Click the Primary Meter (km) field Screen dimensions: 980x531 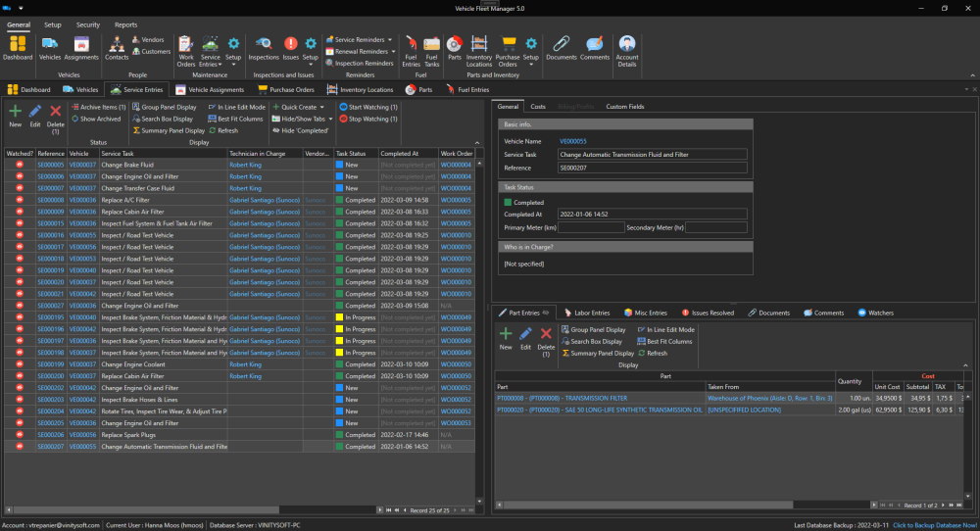(591, 228)
